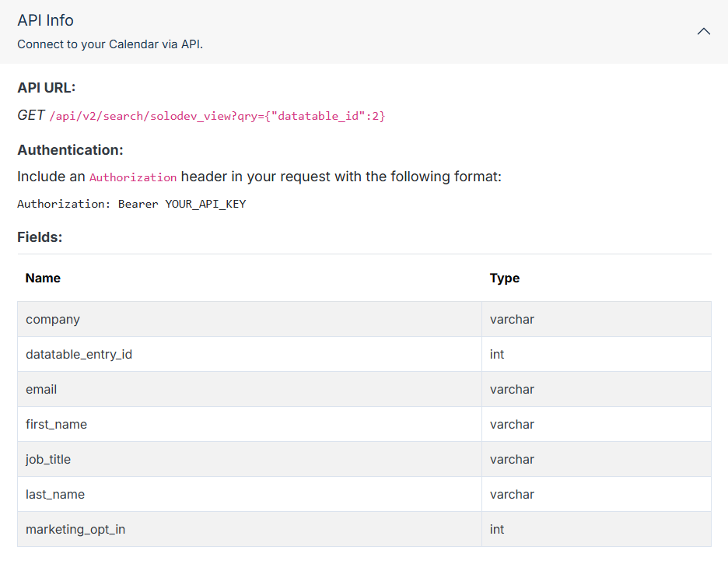The width and height of the screenshot is (728, 578).
Task: Select the marketing_opt_in field cell
Action: pyautogui.click(x=250, y=529)
